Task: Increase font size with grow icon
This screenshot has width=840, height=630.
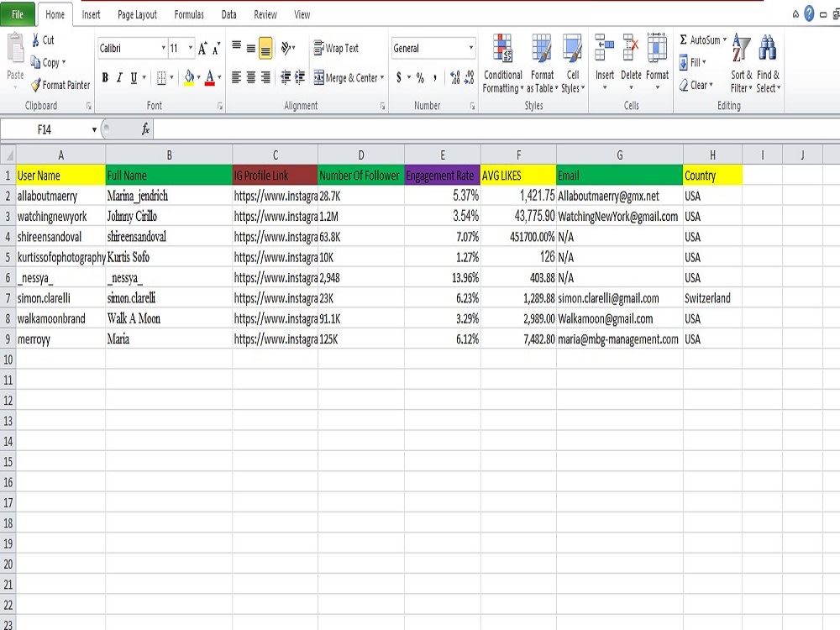Action: coord(202,49)
